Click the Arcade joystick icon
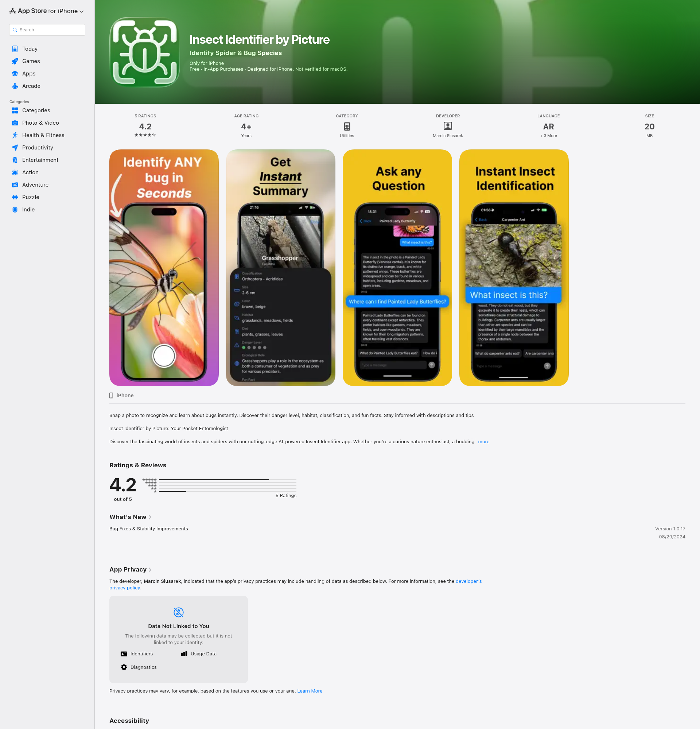Screen dimensions: 700x729 pos(15,86)
